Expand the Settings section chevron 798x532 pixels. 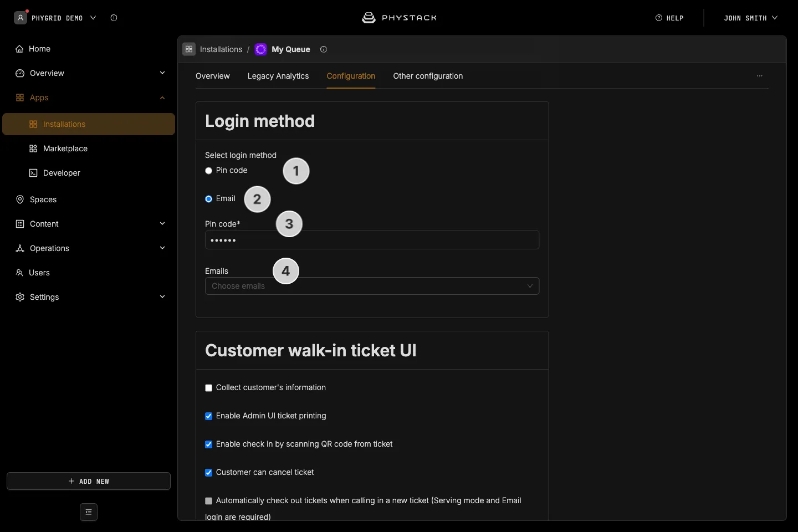pos(162,296)
